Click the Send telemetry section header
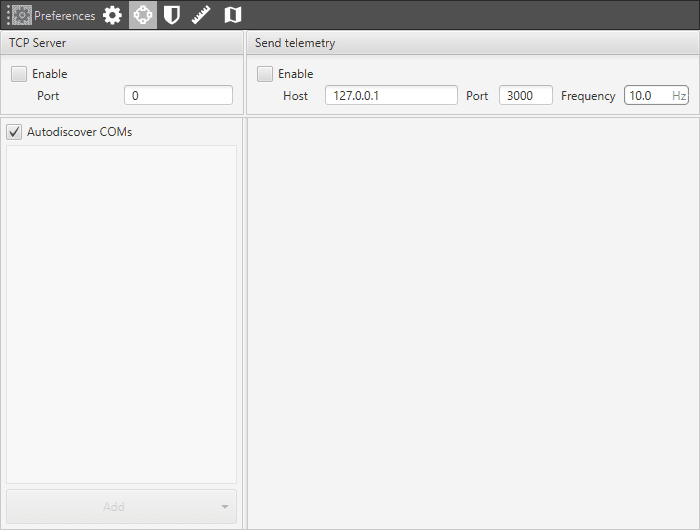700x530 pixels. point(473,43)
